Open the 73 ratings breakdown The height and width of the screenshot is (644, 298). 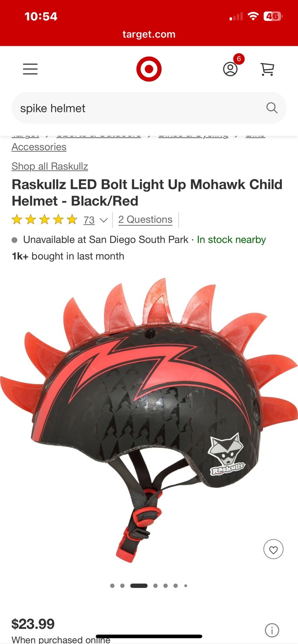[89, 220]
